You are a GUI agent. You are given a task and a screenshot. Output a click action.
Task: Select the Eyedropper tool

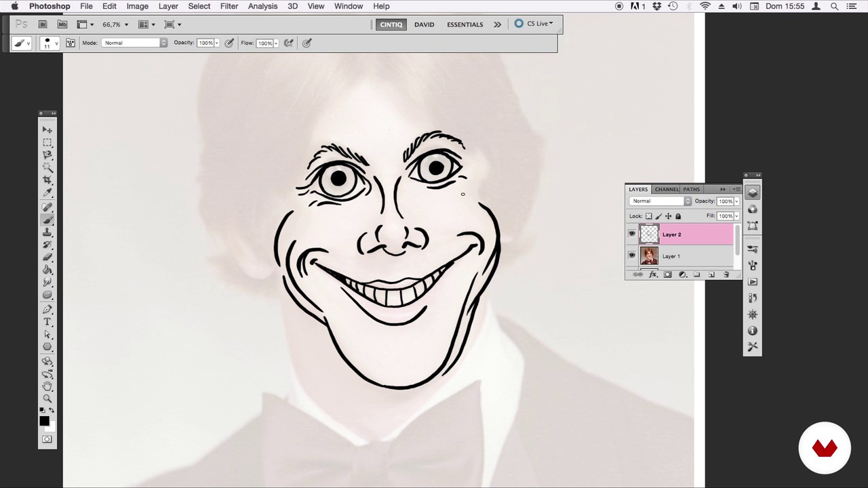click(47, 192)
